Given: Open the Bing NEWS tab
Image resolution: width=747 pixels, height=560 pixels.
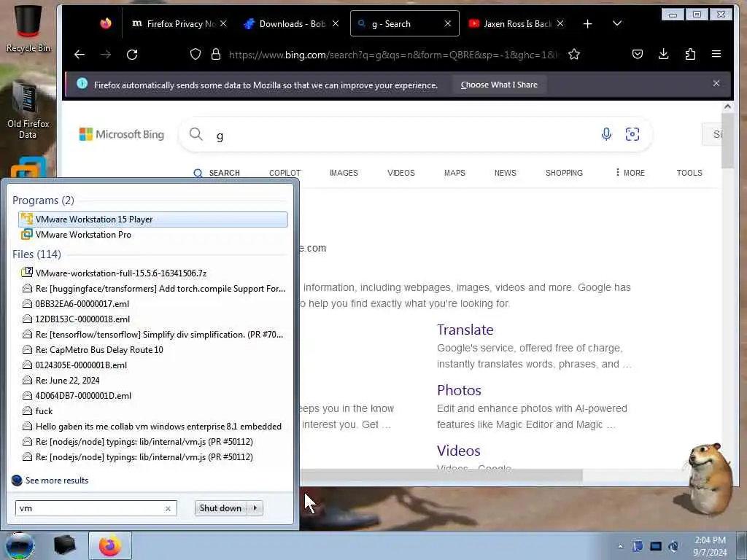Looking at the screenshot, I should point(505,173).
